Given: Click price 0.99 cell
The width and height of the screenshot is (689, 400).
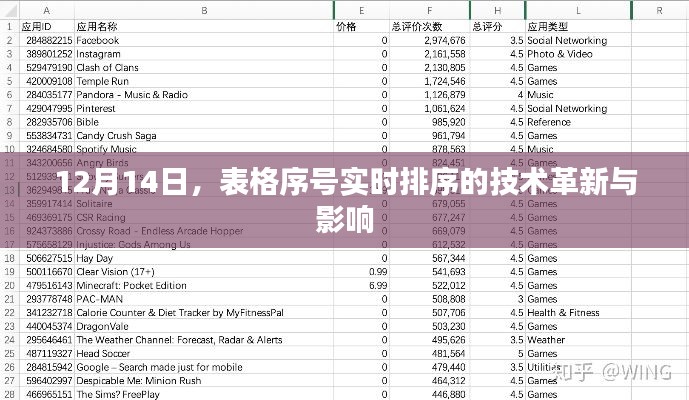Looking at the screenshot, I should [362, 272].
